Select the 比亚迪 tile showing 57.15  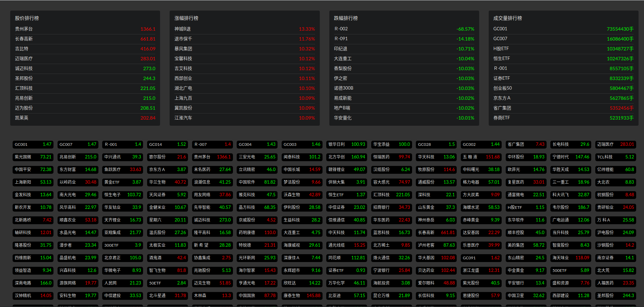[x=347, y=296]
